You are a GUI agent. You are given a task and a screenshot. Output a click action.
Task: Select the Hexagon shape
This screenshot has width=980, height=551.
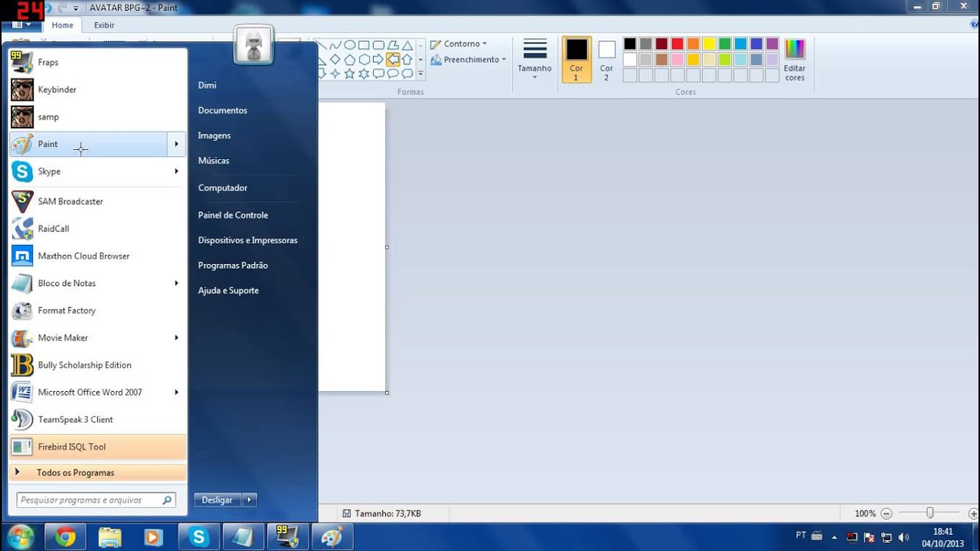tap(364, 59)
